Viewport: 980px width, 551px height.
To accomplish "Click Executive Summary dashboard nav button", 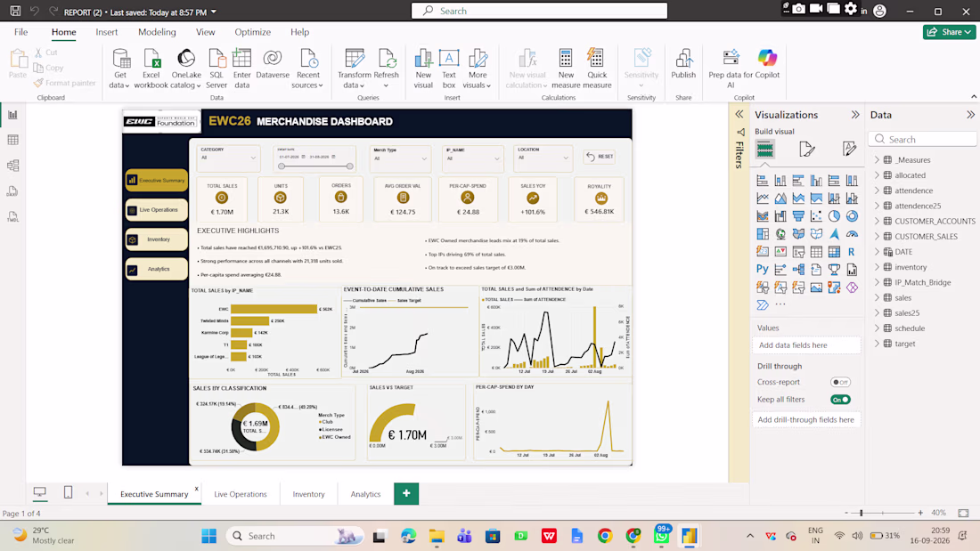I will (x=156, y=180).
